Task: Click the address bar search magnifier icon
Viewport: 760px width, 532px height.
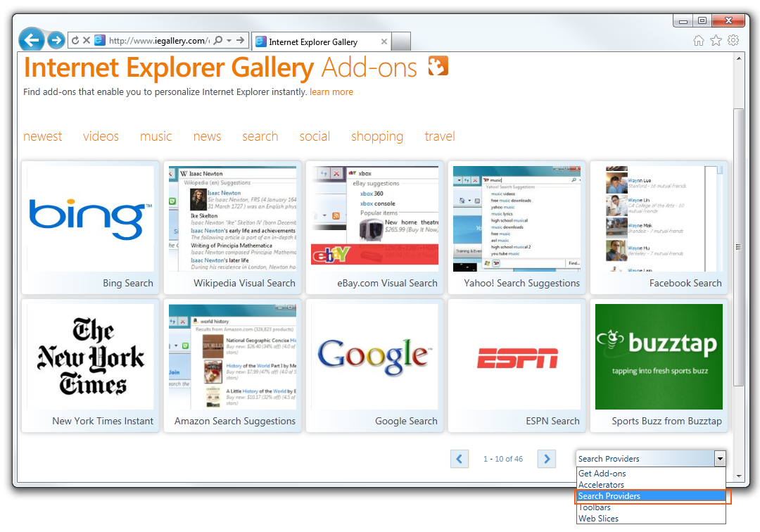Action: click(218, 40)
